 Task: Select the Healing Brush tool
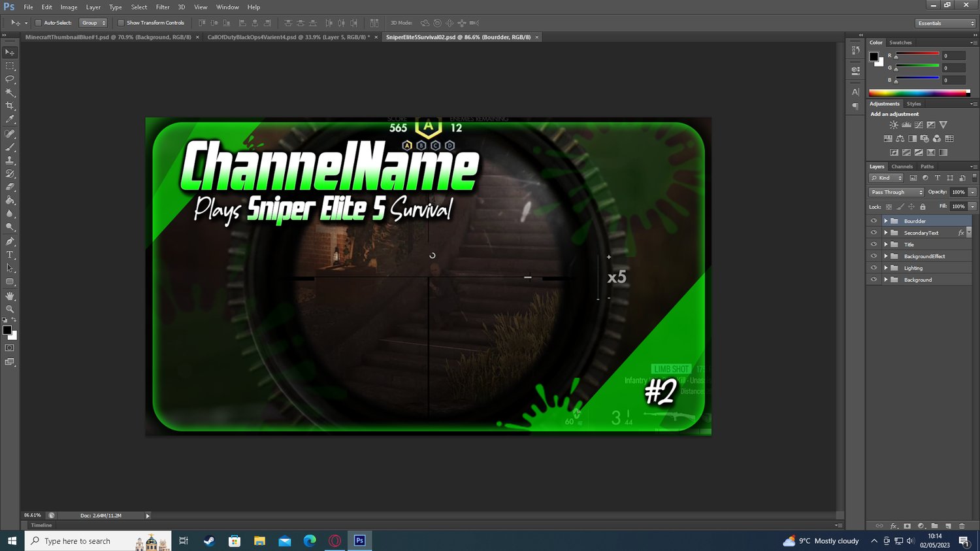tap(10, 134)
